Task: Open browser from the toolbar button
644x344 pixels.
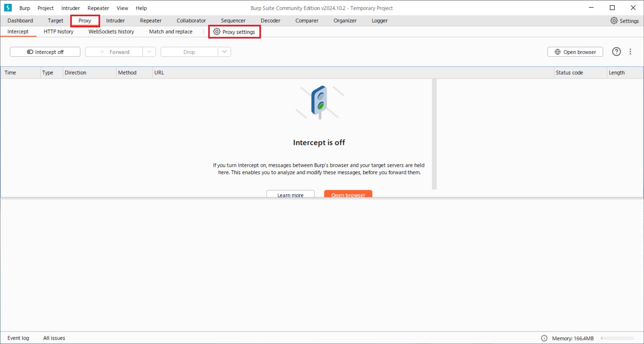Action: (x=575, y=52)
